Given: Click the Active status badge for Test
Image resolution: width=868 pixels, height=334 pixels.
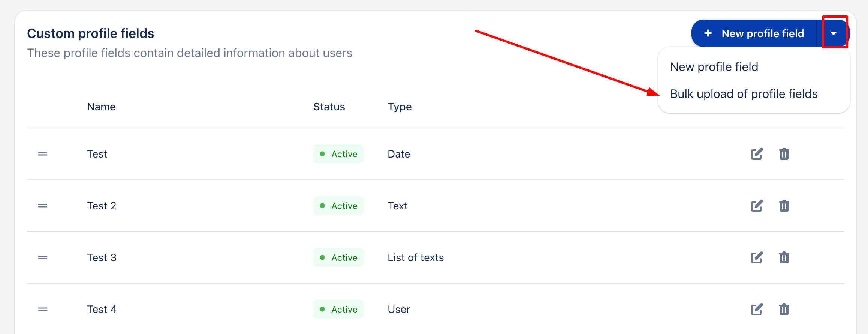Looking at the screenshot, I should [338, 154].
